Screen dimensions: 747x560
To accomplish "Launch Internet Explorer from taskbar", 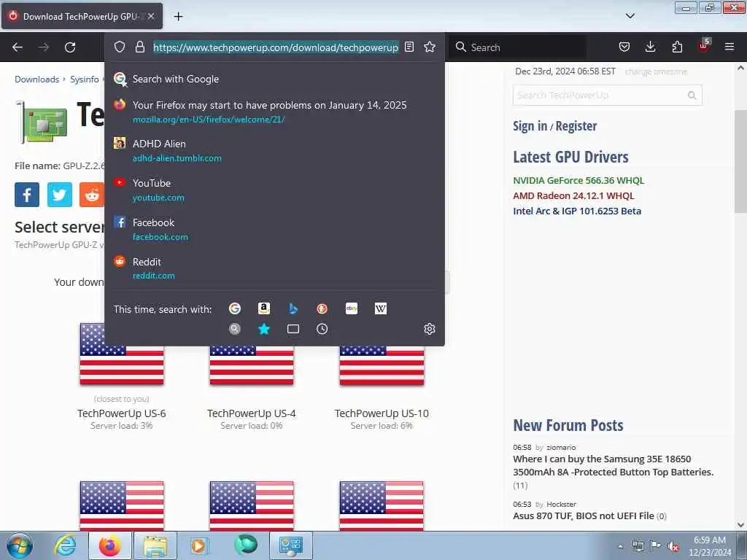I will [x=65, y=545].
